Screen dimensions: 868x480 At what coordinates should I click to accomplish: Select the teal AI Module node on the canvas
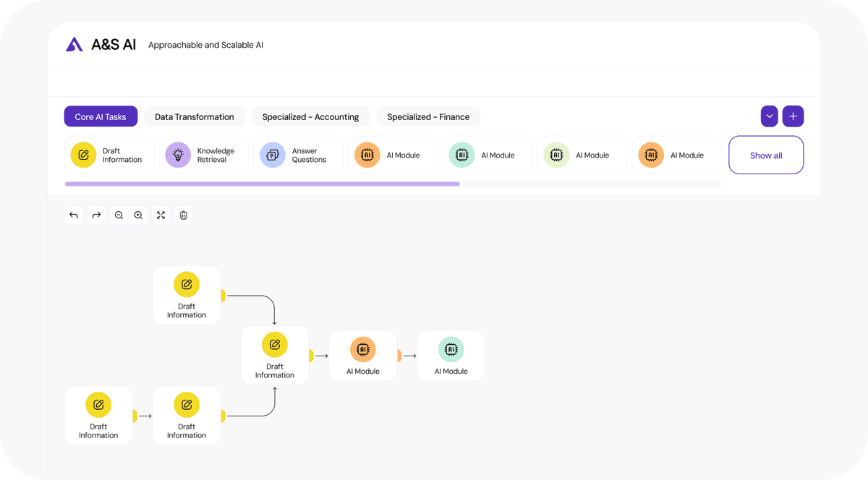click(x=451, y=355)
